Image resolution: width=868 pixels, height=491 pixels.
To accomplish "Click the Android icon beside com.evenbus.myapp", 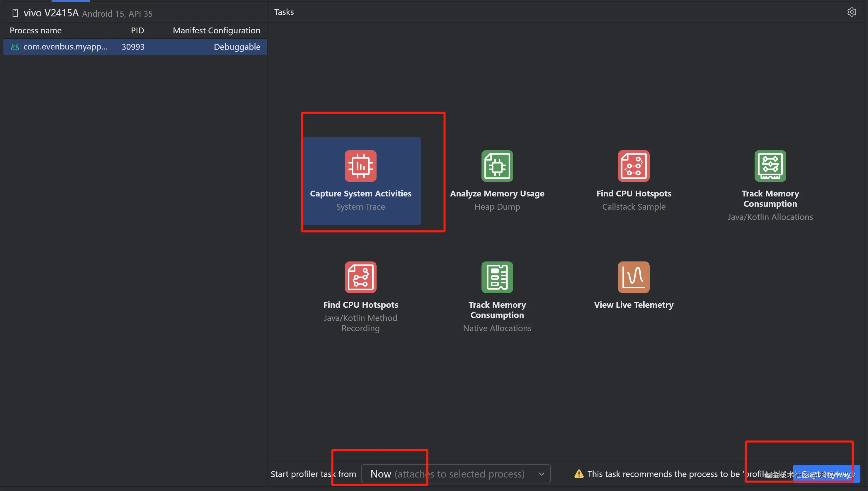I will click(15, 47).
